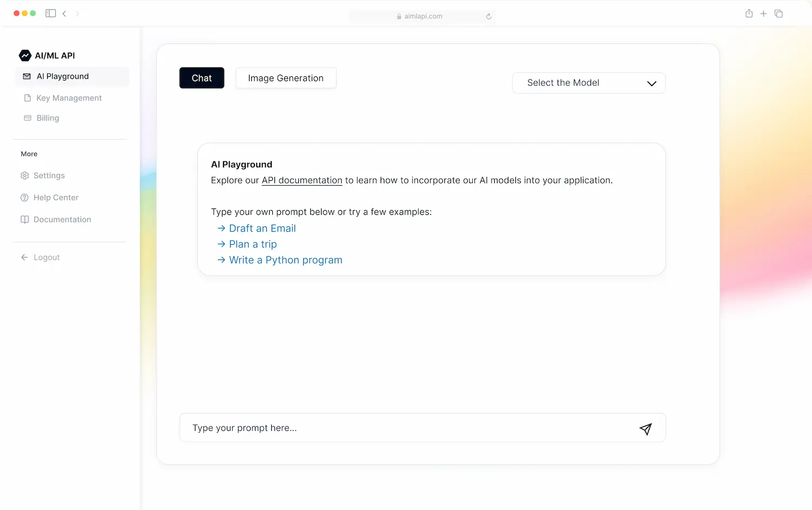Click the send prompt paper plane icon

645,429
